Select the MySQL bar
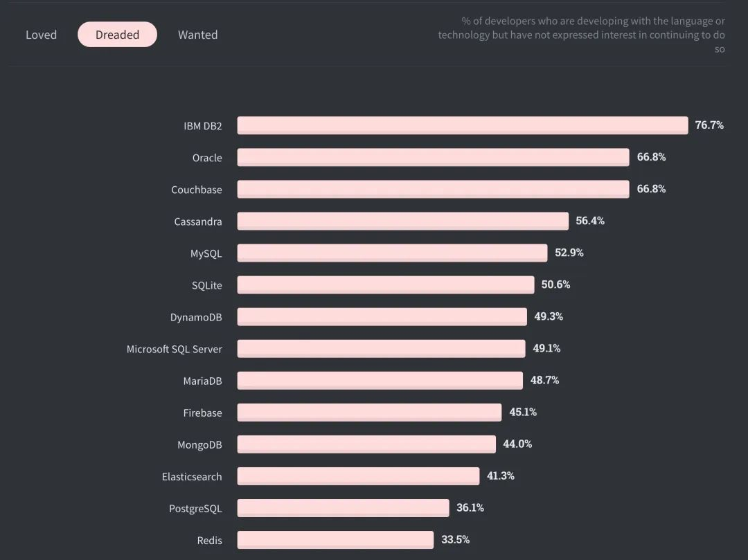Image resolution: width=748 pixels, height=560 pixels. coord(392,253)
